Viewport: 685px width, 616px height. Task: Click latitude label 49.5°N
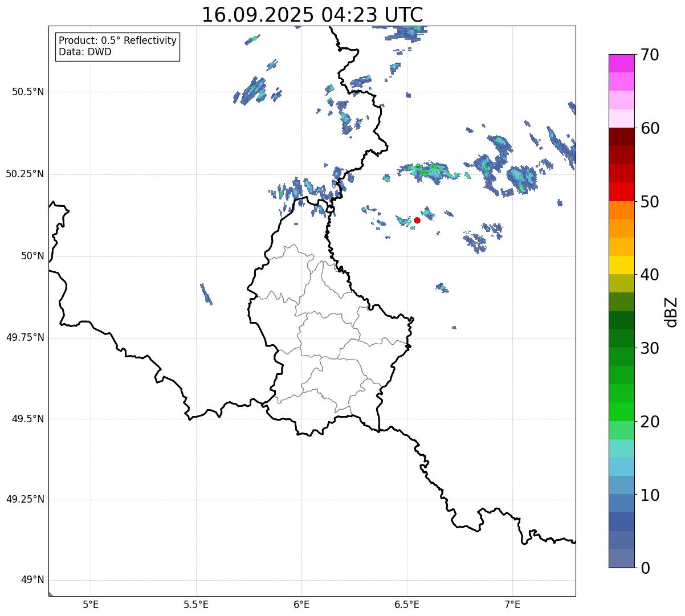click(x=28, y=419)
